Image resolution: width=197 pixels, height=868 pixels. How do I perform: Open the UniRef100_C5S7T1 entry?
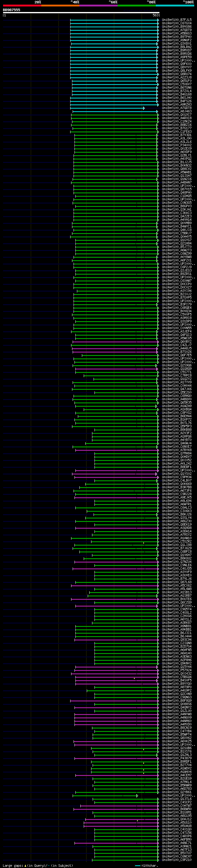click(177, 372)
